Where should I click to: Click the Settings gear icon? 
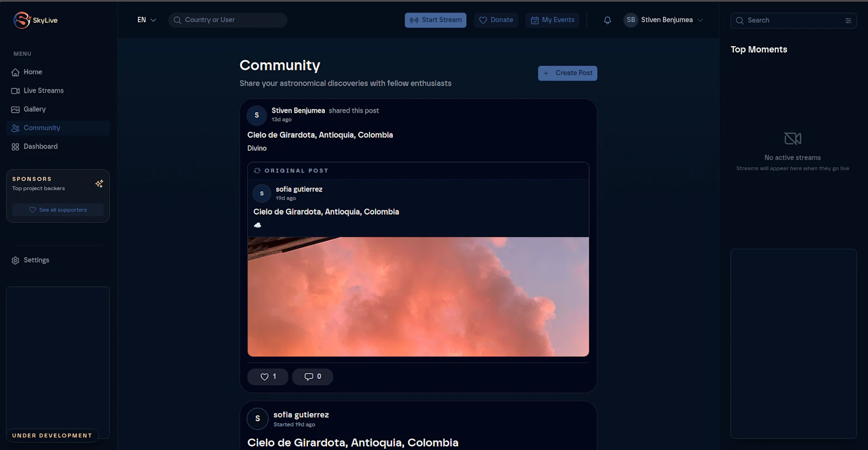coord(15,260)
